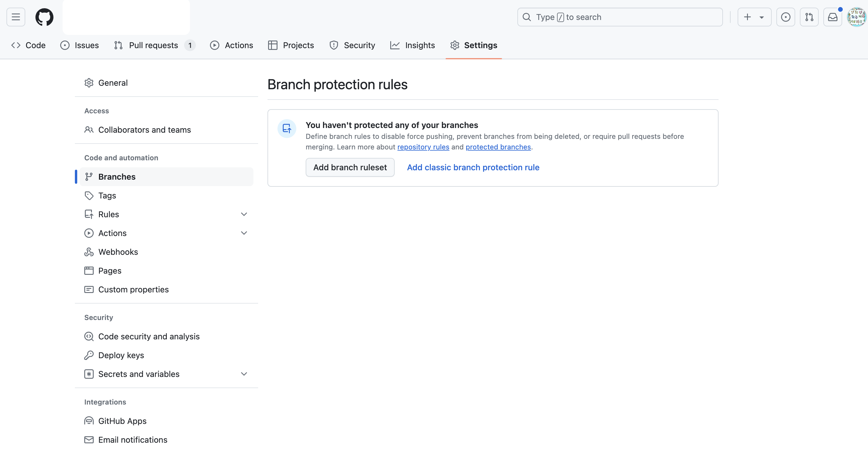Open the hamburger navigation menu
The image size is (868, 475).
[16, 17]
